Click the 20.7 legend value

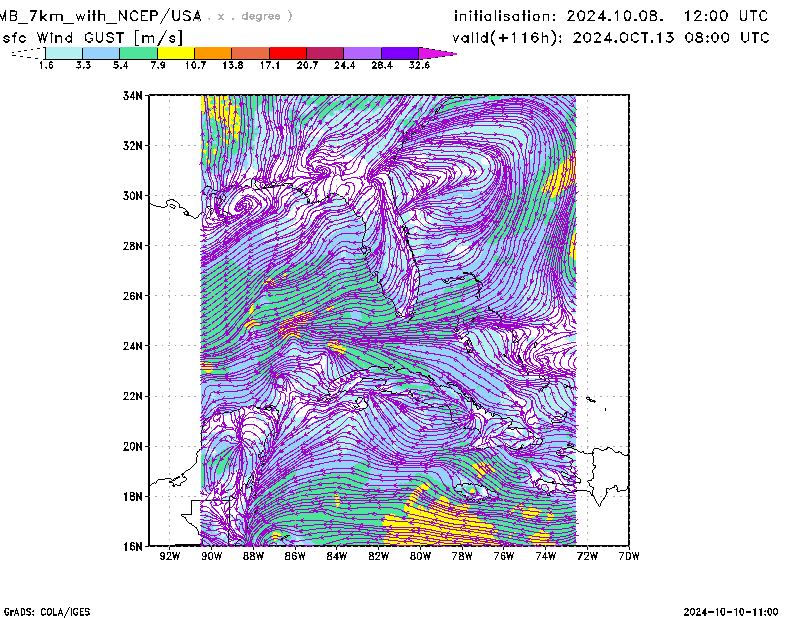click(x=307, y=65)
